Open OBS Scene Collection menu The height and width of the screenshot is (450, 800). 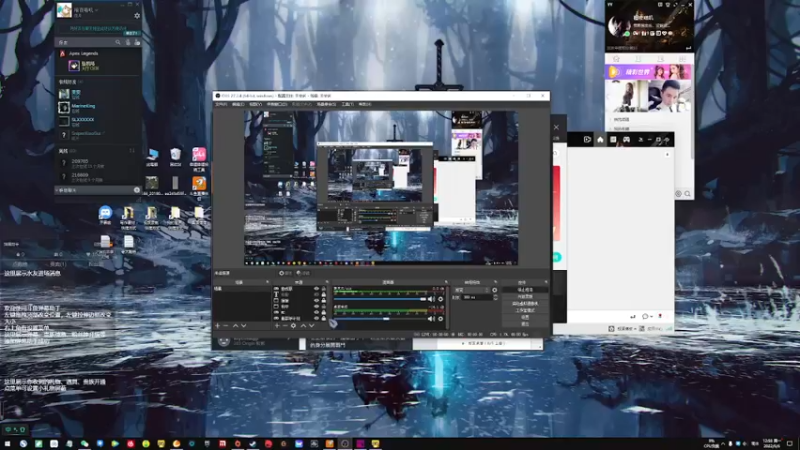[x=327, y=104]
